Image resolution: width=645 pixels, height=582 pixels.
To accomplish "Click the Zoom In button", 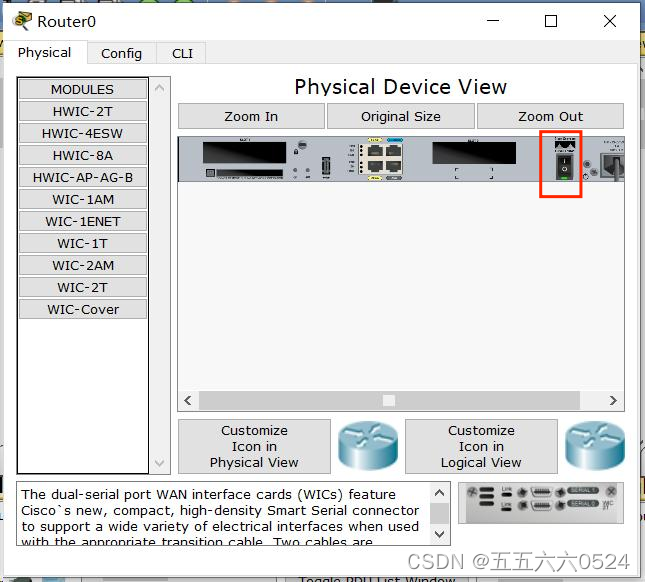I will coord(251,116).
